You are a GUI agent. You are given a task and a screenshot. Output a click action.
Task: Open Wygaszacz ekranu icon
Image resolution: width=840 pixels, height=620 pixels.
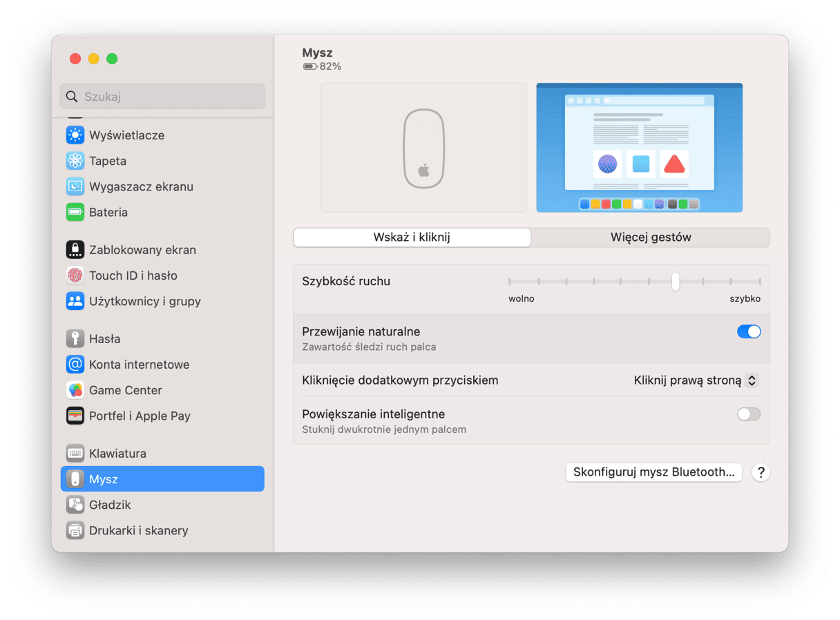click(75, 186)
